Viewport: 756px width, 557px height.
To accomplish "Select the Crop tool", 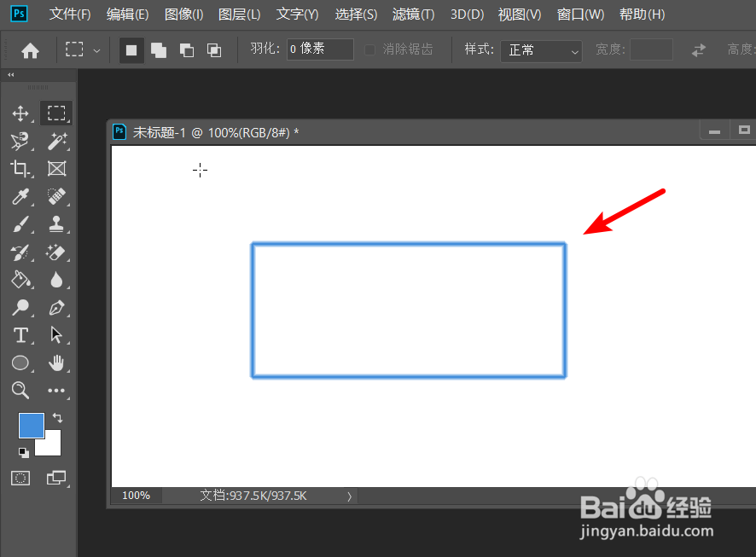I will (20, 169).
